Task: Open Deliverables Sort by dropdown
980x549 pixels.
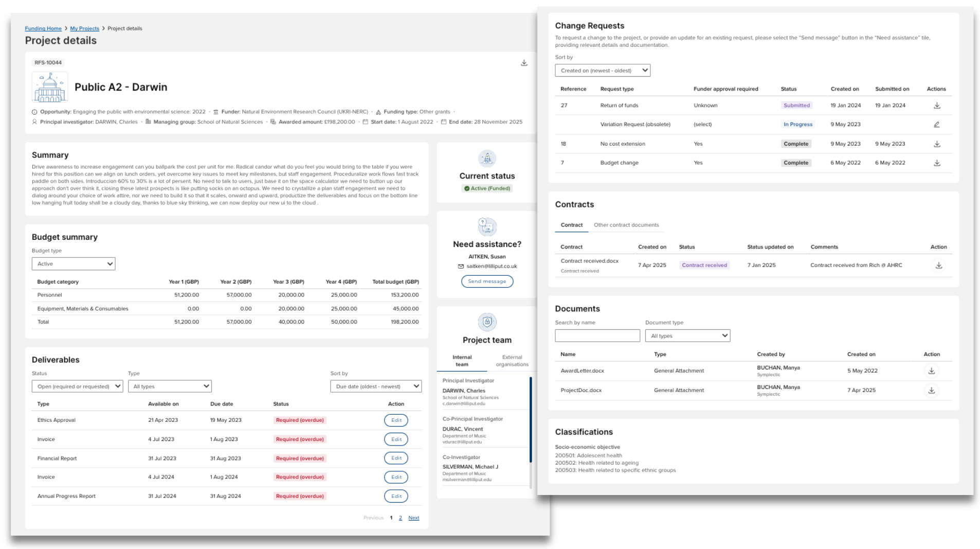Action: (x=376, y=386)
